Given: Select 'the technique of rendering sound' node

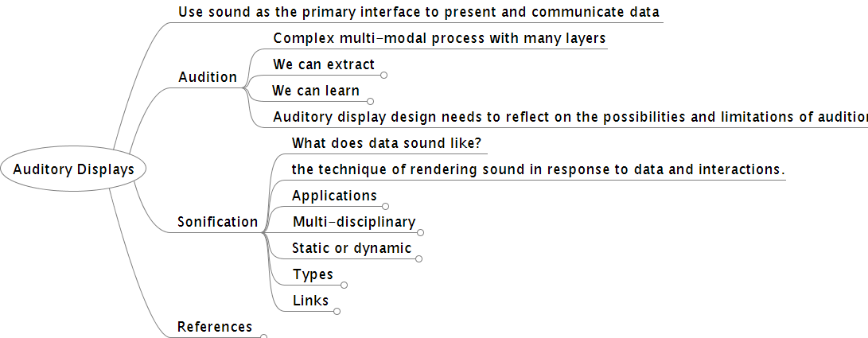Looking at the screenshot, I should (x=538, y=170).
